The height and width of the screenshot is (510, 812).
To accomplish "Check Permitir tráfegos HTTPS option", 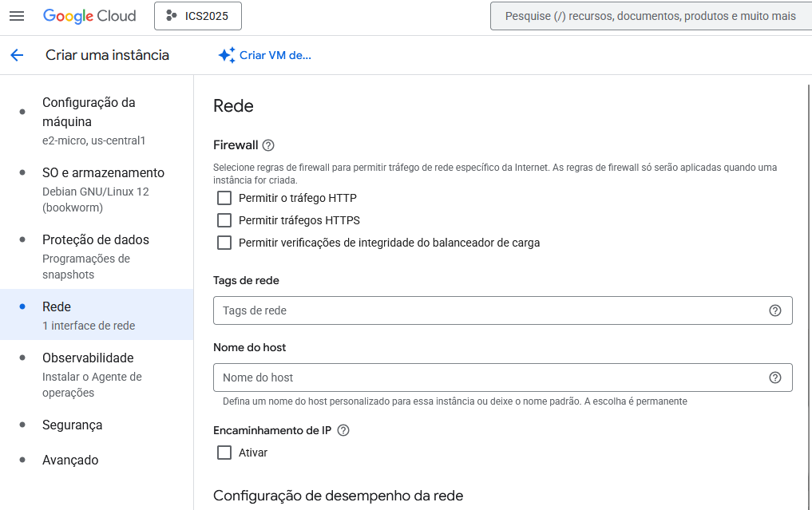I will coord(224,220).
